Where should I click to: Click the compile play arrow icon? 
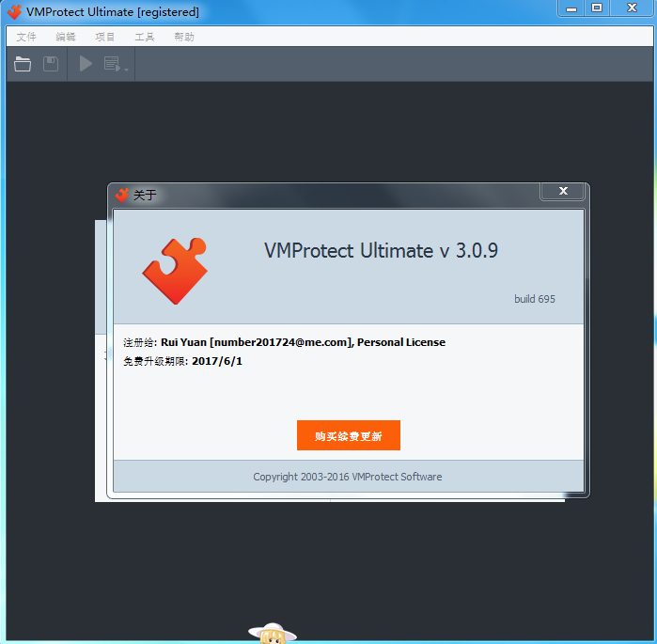pyautogui.click(x=86, y=64)
